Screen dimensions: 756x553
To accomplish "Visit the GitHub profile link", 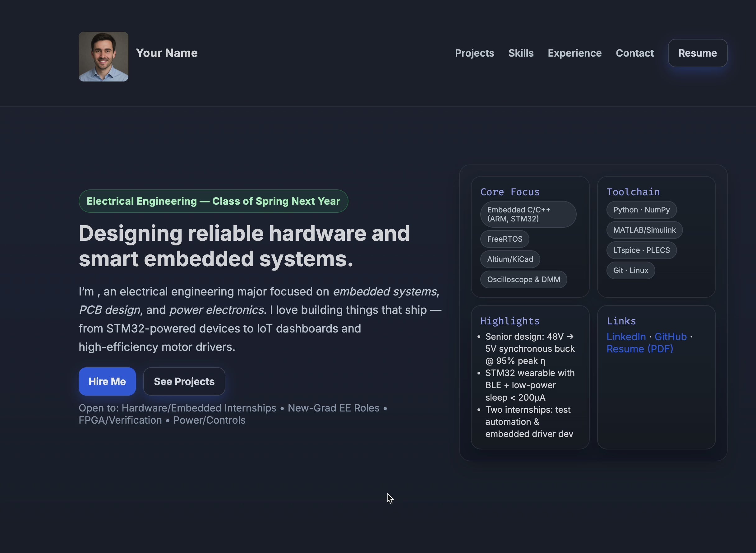I will coord(671,337).
